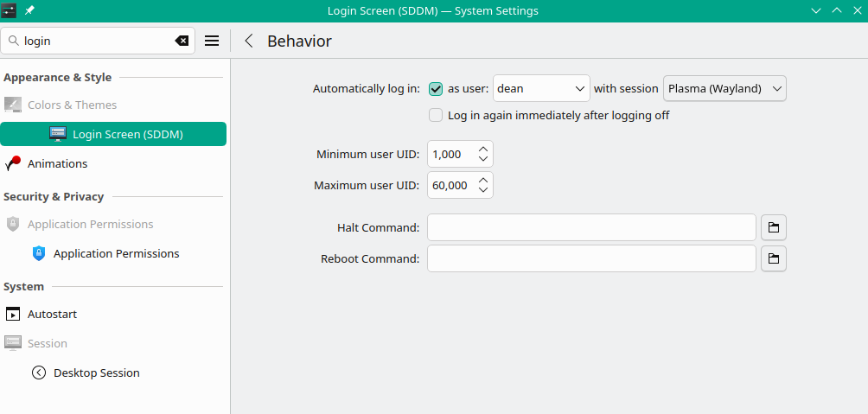Browse for Reboot Command file
Screen dimensions: 868x414
[x=774, y=258]
